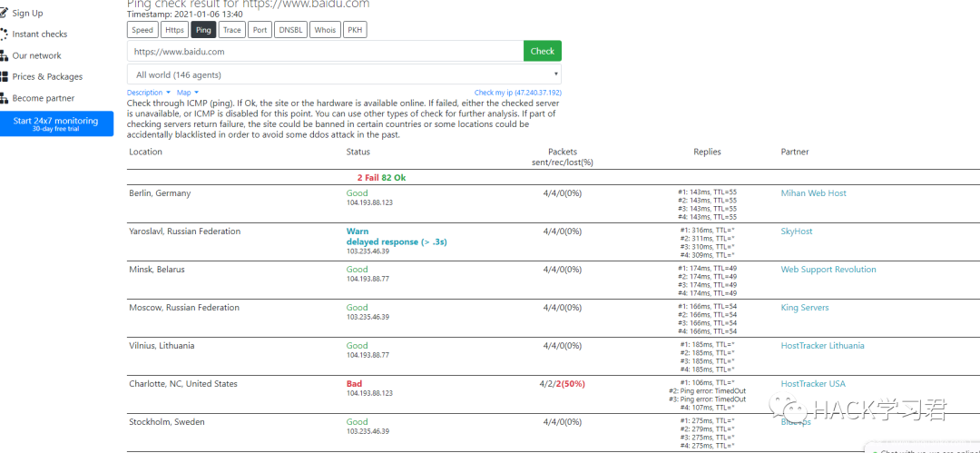Viewport: 980px width, 453px height.
Task: Click the Replies column header
Action: (x=707, y=152)
